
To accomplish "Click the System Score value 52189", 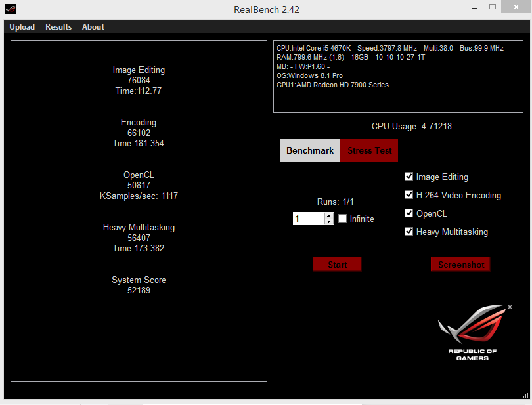I will pos(139,290).
